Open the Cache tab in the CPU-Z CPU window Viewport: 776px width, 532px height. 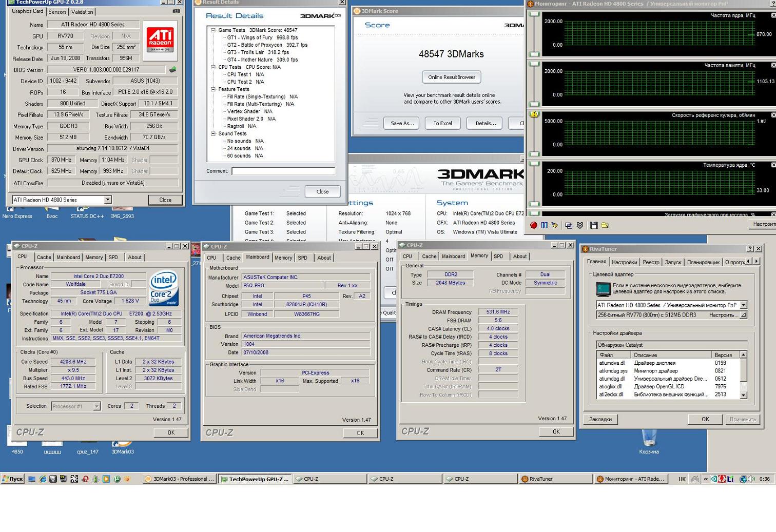[x=44, y=258]
